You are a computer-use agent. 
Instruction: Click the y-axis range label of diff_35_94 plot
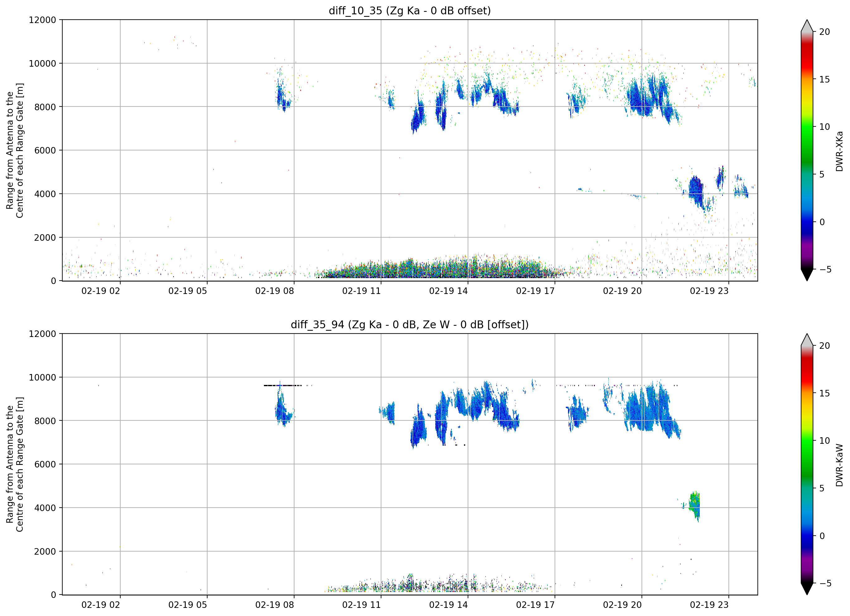click(15, 464)
